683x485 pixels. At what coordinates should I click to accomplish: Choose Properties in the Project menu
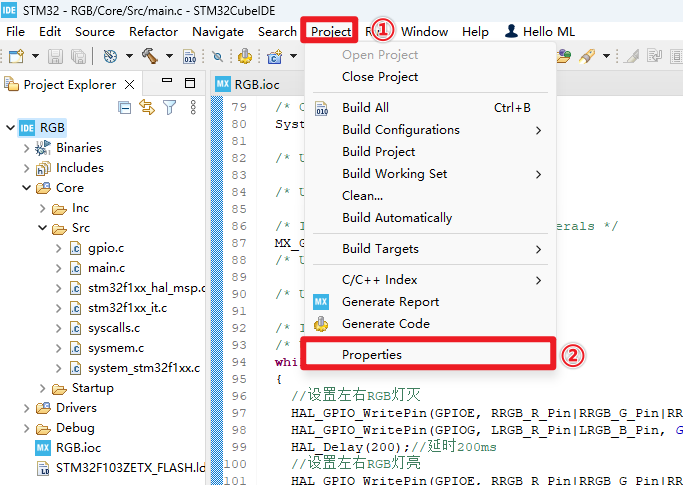(x=430, y=355)
